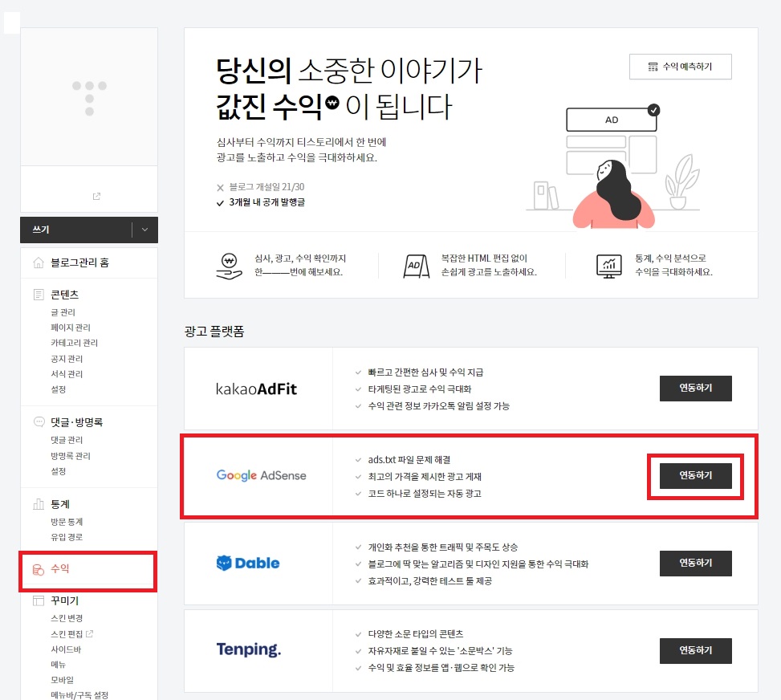Click 연동하기 for Google AdSense
Screen dimensions: 781x700
pyautogui.click(x=696, y=476)
